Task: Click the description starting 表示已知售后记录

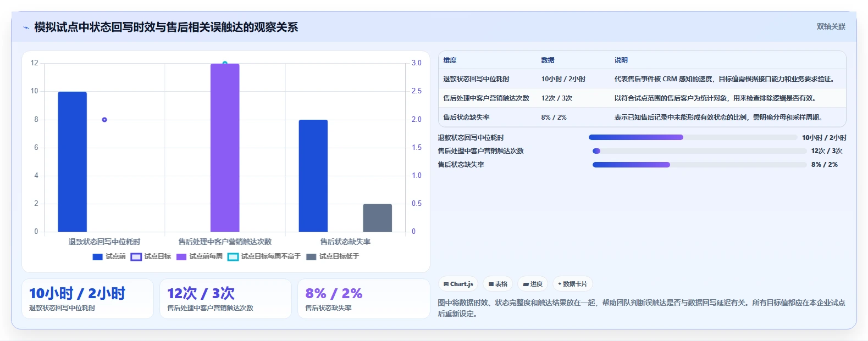Action: click(720, 118)
